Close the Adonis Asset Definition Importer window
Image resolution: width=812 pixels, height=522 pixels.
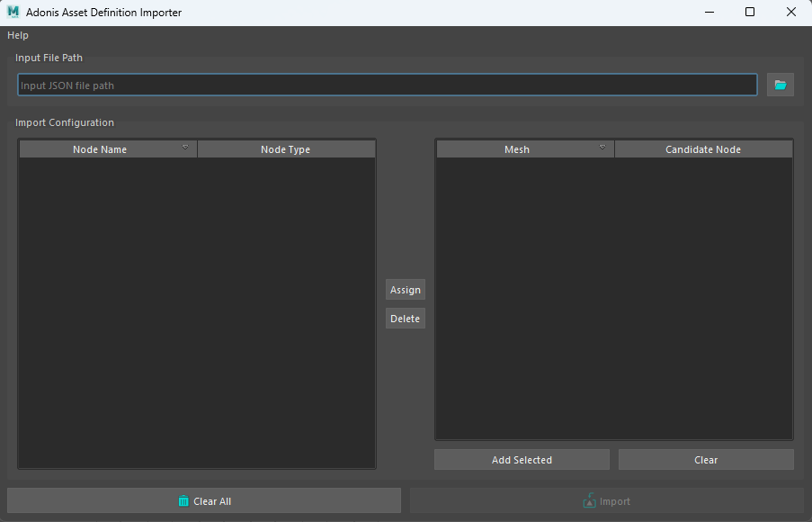tap(790, 12)
